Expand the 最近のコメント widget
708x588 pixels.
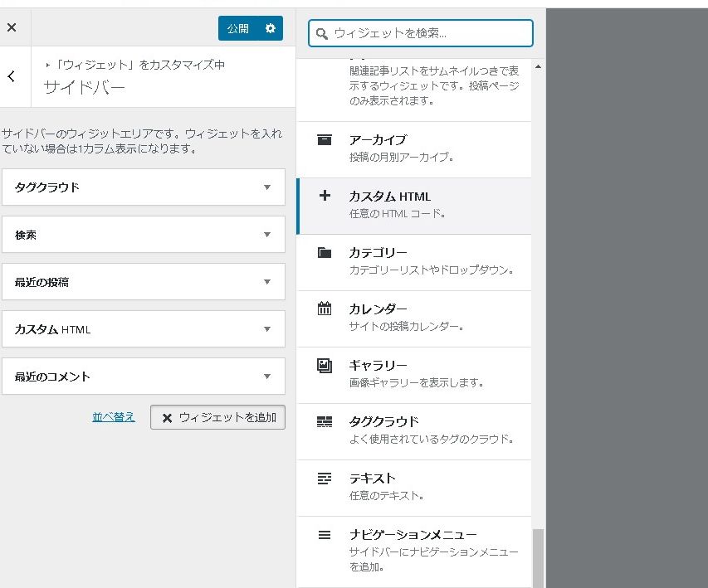pos(266,377)
